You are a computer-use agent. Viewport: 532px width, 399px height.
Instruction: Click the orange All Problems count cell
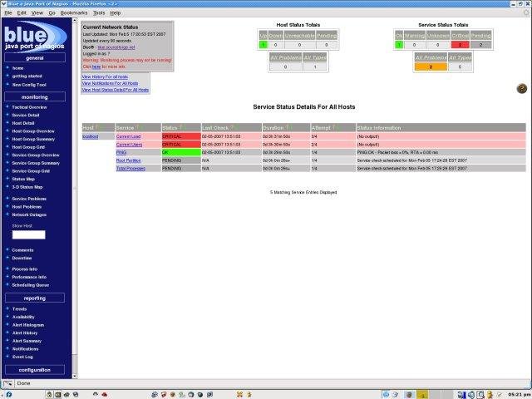(431, 66)
